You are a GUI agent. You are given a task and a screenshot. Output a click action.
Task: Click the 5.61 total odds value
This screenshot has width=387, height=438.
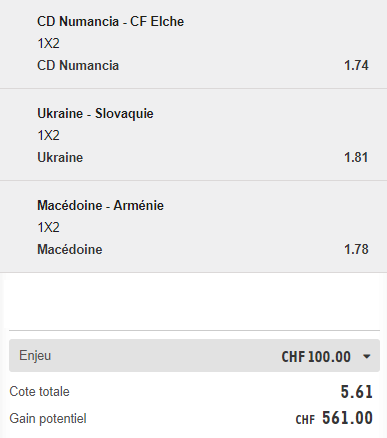356,392
